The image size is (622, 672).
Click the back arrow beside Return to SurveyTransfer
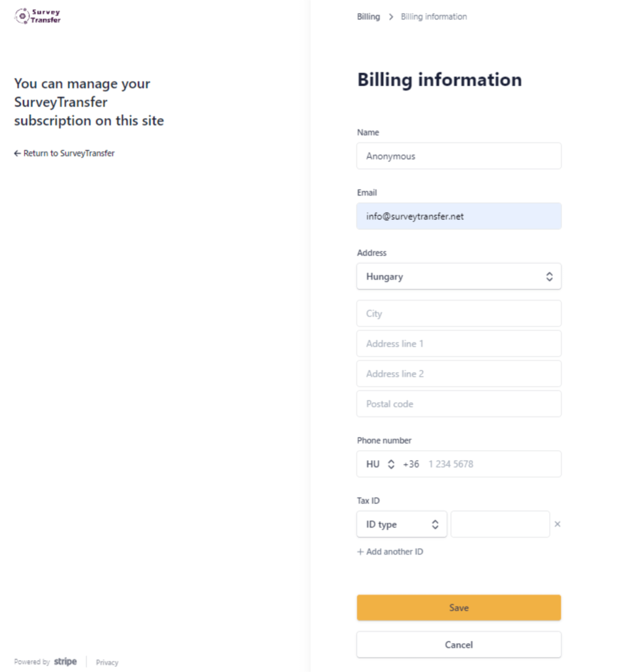coord(17,154)
